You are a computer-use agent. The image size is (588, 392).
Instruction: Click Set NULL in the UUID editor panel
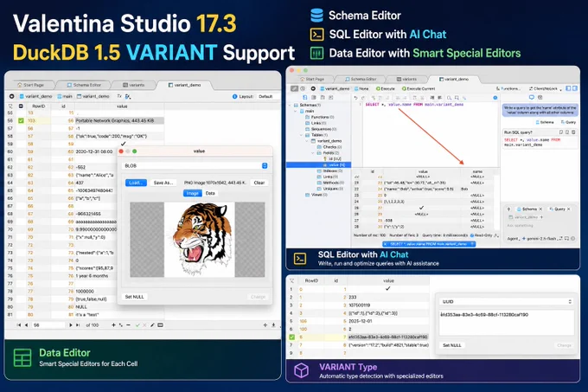452,345
